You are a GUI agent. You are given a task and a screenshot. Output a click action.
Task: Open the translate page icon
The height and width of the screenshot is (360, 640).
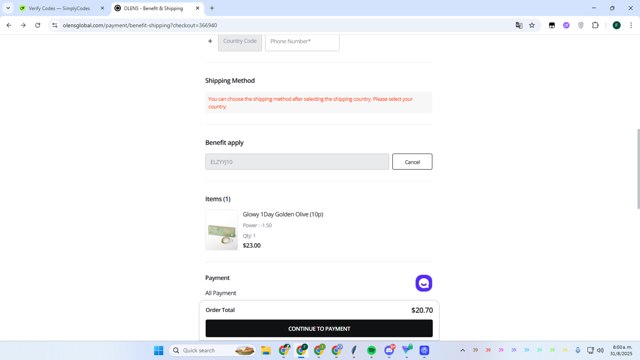coord(519,25)
